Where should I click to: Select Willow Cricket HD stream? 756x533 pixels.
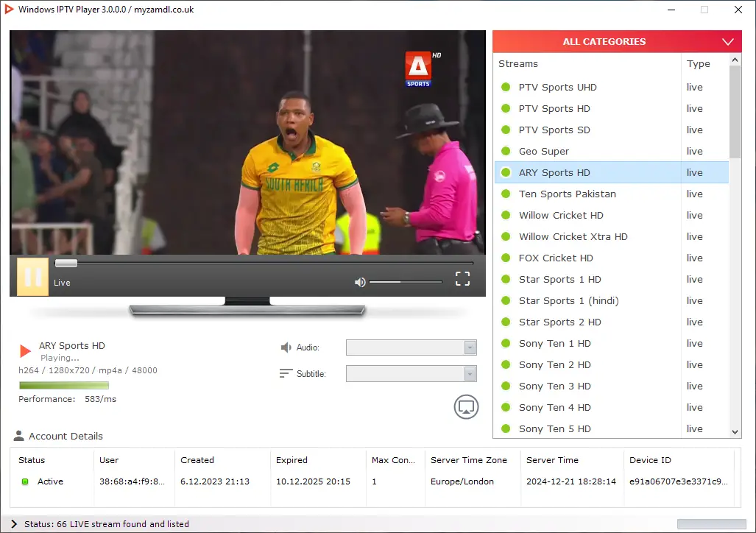pos(612,215)
